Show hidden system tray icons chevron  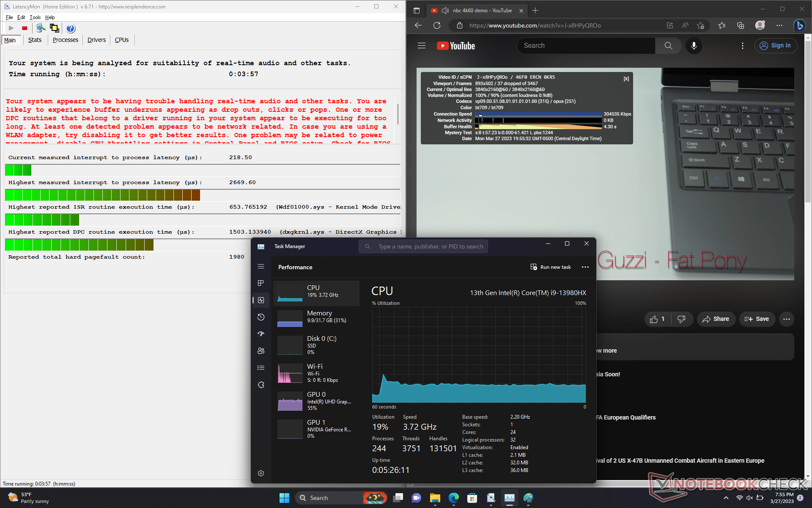point(726,498)
